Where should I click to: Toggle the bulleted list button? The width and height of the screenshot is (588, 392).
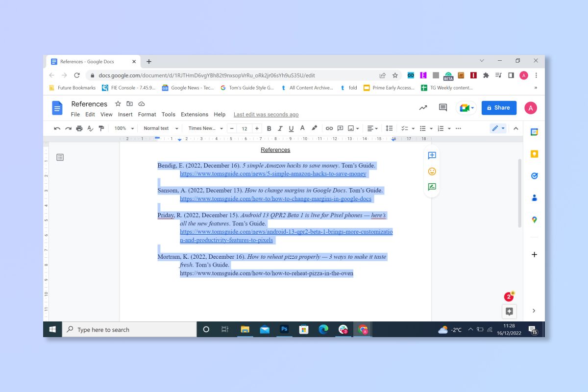point(423,128)
